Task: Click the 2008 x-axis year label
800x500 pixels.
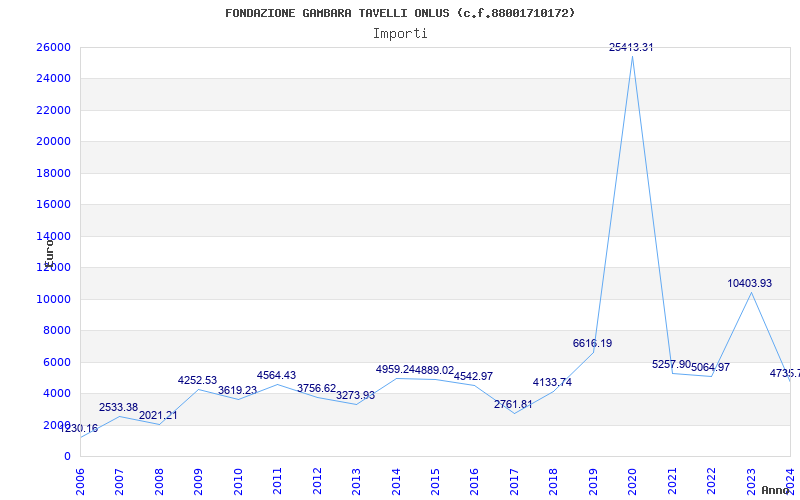Action: (x=159, y=482)
